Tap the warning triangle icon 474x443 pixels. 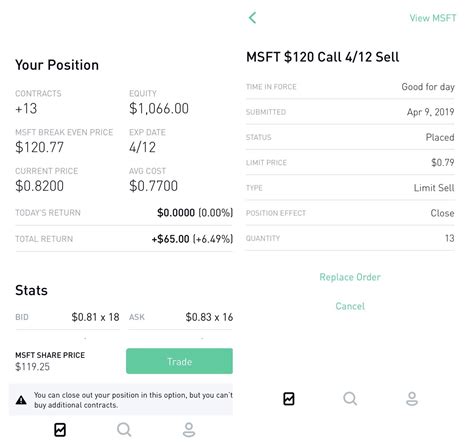click(21, 400)
